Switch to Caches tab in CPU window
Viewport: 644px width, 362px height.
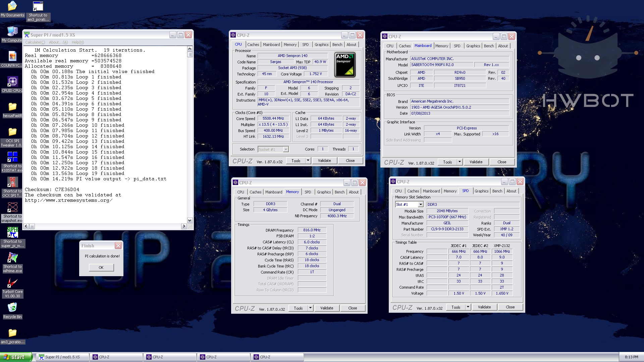coord(253,45)
